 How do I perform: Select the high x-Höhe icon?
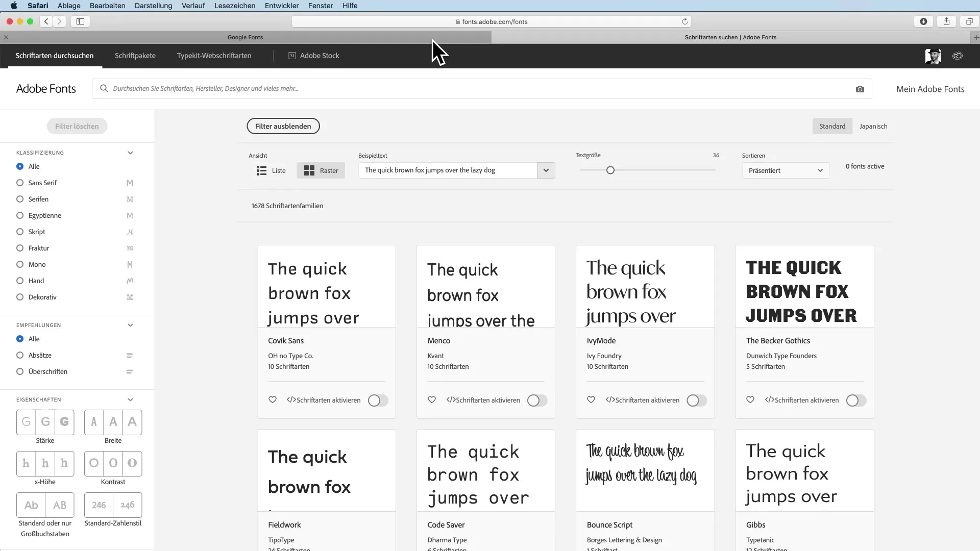tap(64, 463)
